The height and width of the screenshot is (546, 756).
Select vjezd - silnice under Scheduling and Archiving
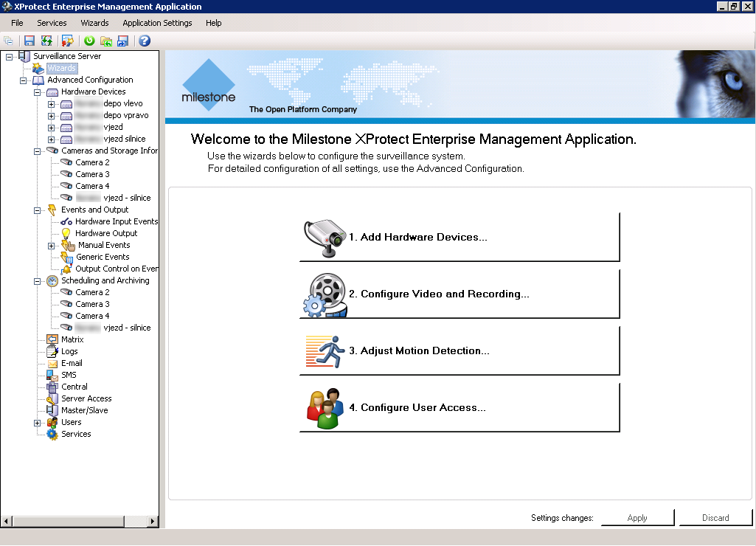[113, 328]
